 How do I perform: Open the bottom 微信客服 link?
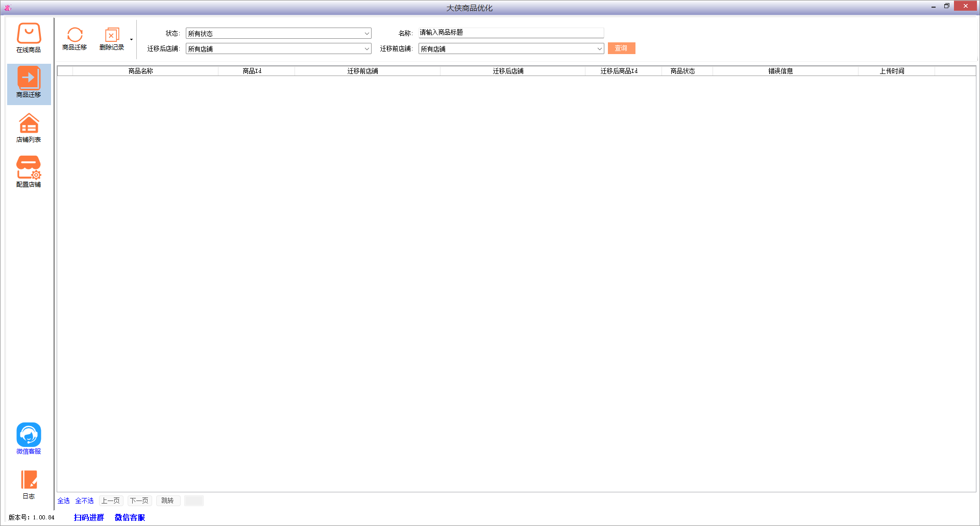pos(130,517)
